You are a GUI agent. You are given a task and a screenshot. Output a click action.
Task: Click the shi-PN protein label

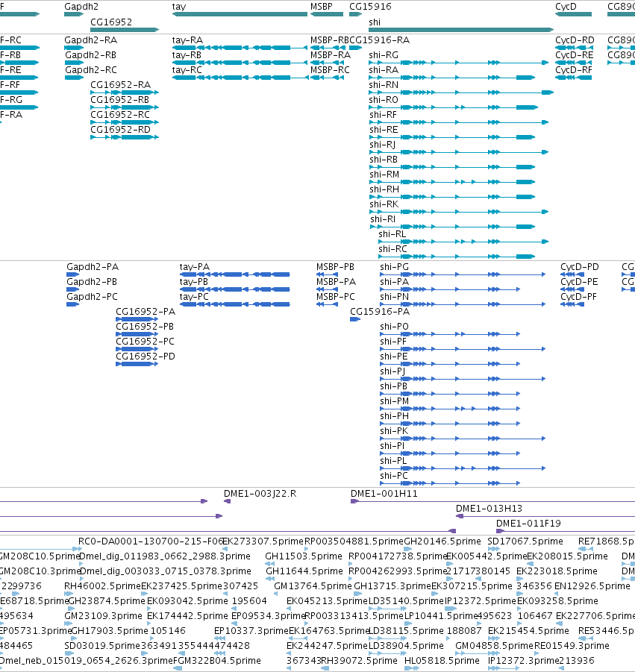pyautogui.click(x=394, y=297)
